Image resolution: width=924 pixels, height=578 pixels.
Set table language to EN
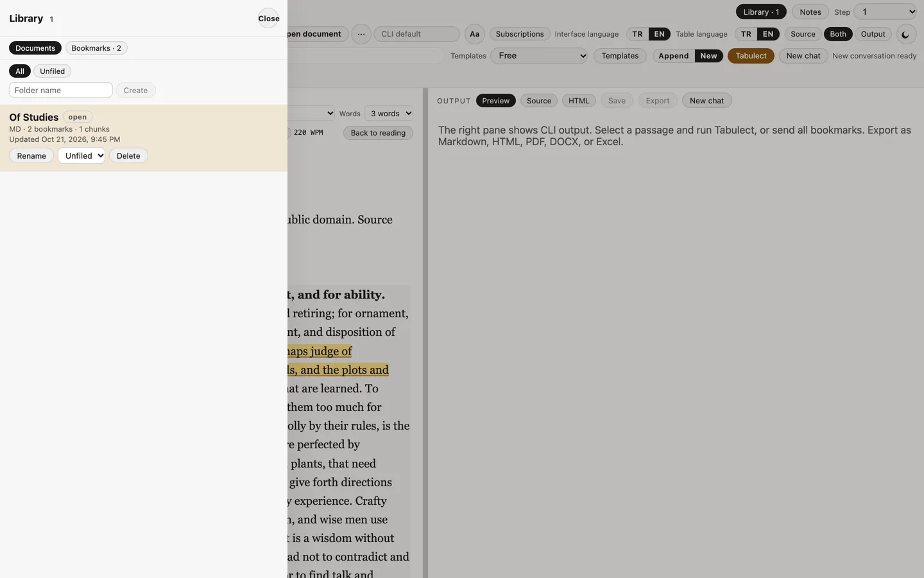[768, 34]
